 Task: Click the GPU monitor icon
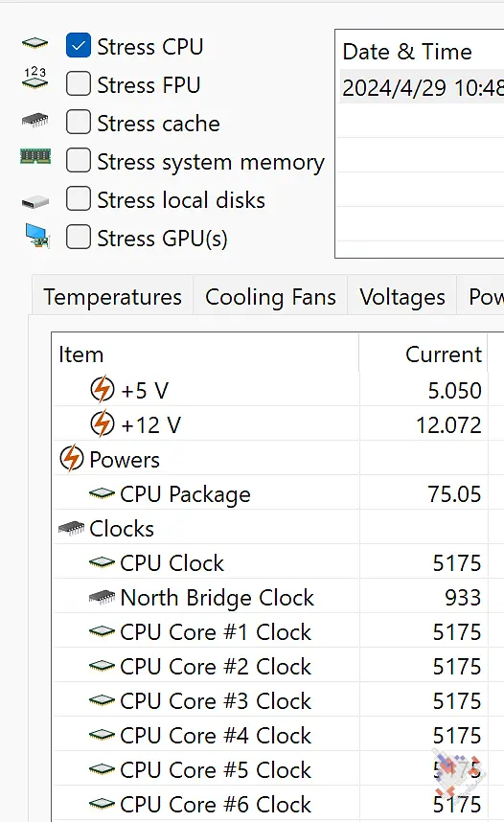[x=37, y=236]
